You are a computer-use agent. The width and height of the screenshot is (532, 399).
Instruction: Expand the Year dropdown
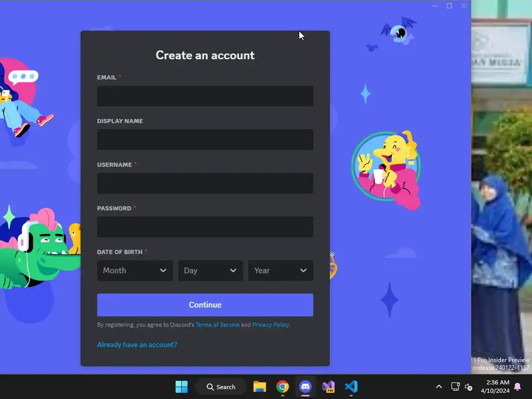click(281, 270)
